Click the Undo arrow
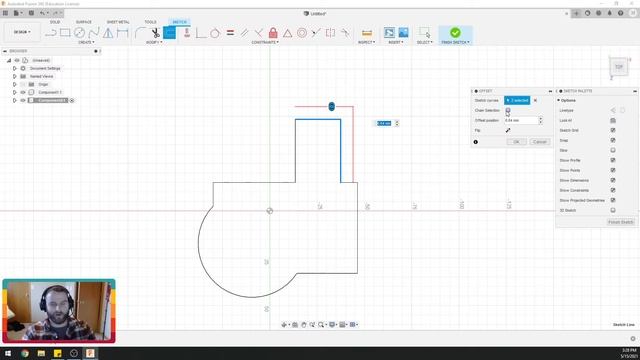Viewport: 640px width, 360px height. [x=42, y=13]
